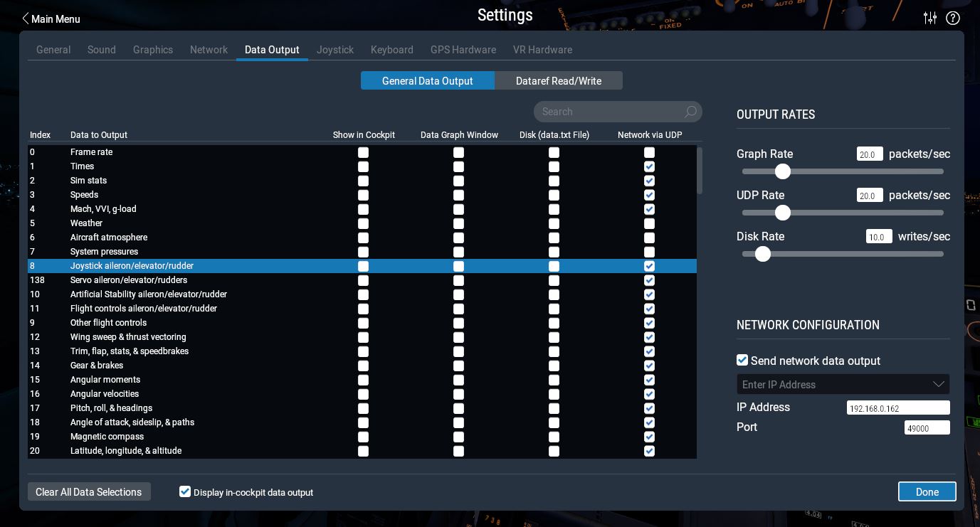980x527 pixels.
Task: Check System pressures Network via UDP
Action: pyautogui.click(x=649, y=252)
